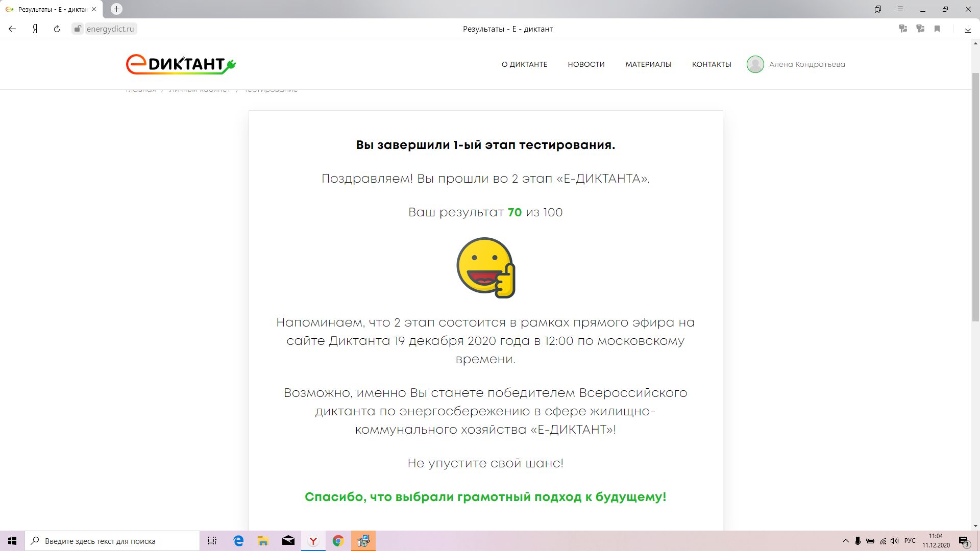Click the green 'Спасибо, что выбрали грамотный подход' line
The image size is (980, 551).
point(485,497)
